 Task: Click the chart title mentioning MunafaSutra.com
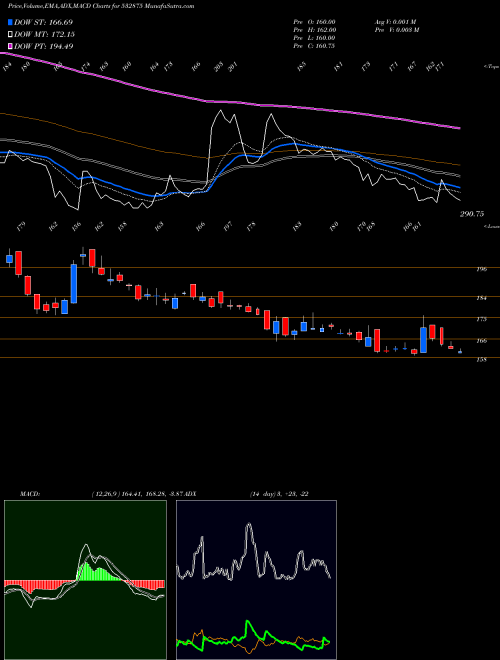tap(101, 7)
